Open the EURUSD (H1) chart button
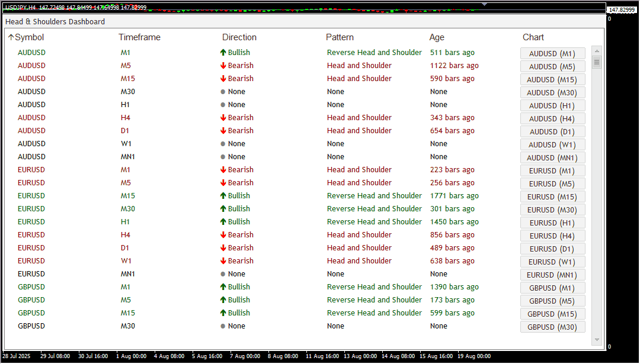 coord(553,223)
